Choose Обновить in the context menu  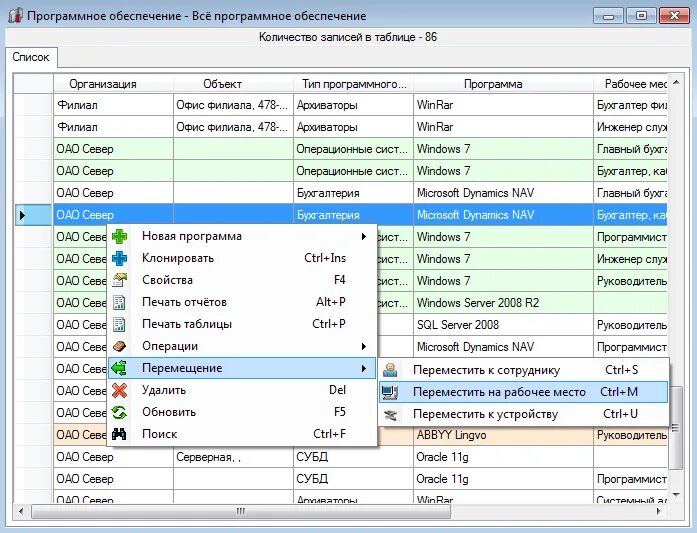click(242, 412)
